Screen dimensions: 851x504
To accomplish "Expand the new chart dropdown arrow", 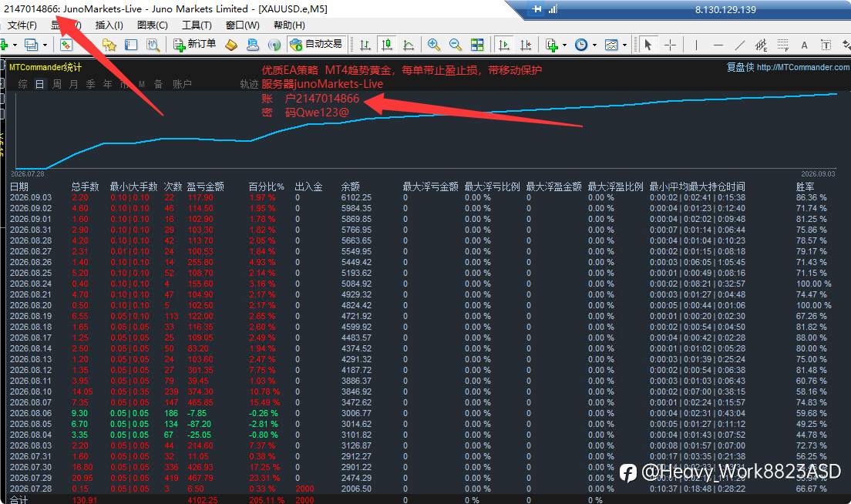I will click(x=15, y=45).
